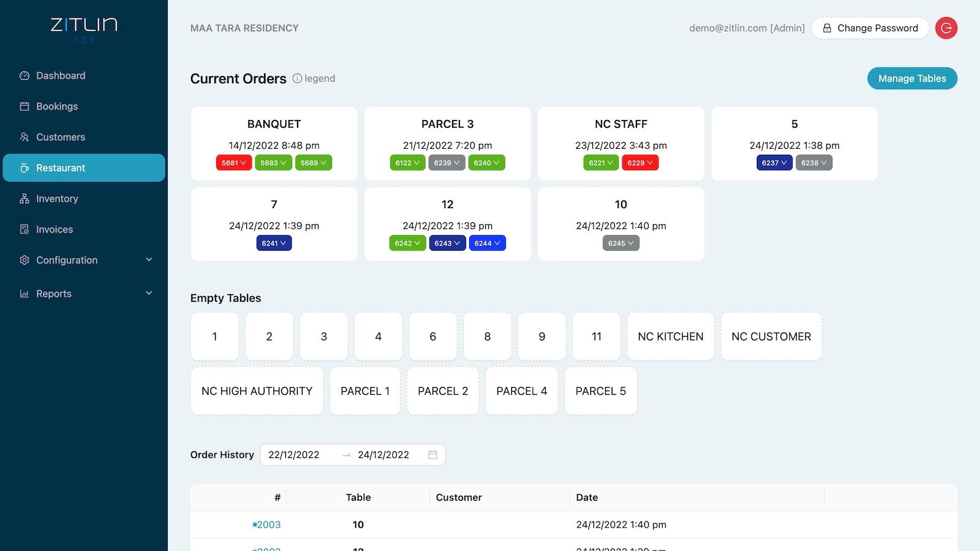Screen dimensions: 980x551
Task: Click the Bookings calendar icon in sidebar
Action: coord(24,107)
